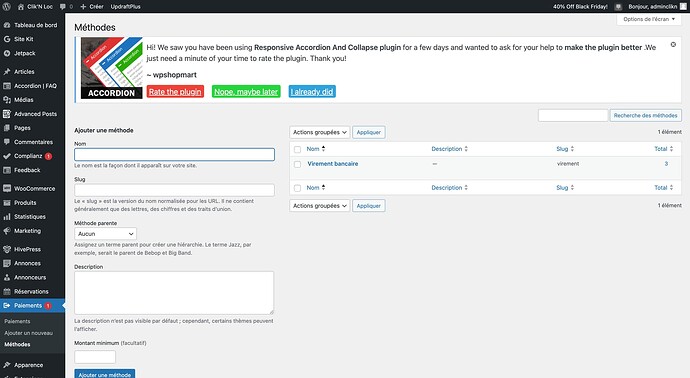The height and width of the screenshot is (378, 690).
Task: Click the WordPress logo icon
Action: [6, 7]
